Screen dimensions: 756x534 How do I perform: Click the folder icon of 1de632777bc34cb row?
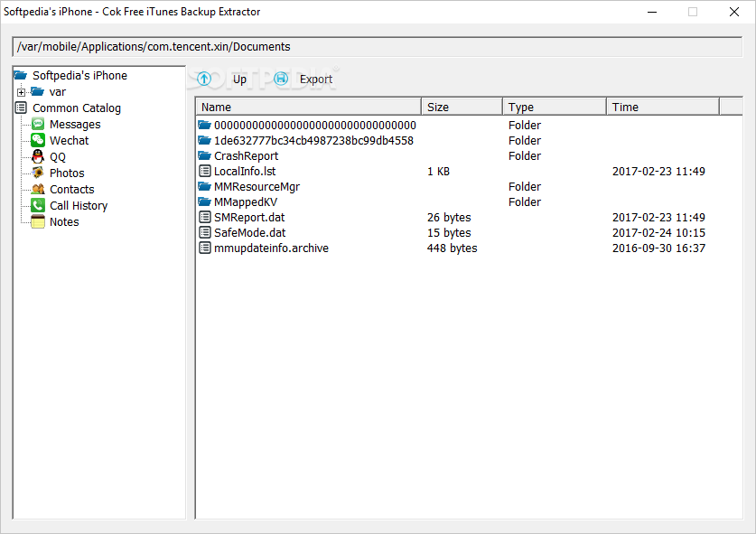[x=205, y=140]
